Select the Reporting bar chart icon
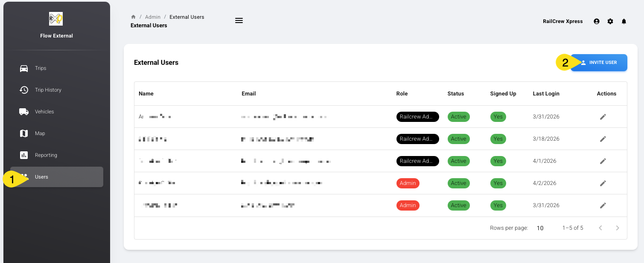The image size is (644, 263). (x=24, y=155)
